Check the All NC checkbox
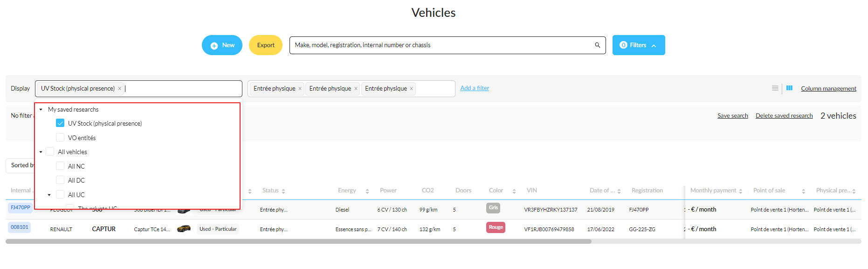 tap(60, 166)
